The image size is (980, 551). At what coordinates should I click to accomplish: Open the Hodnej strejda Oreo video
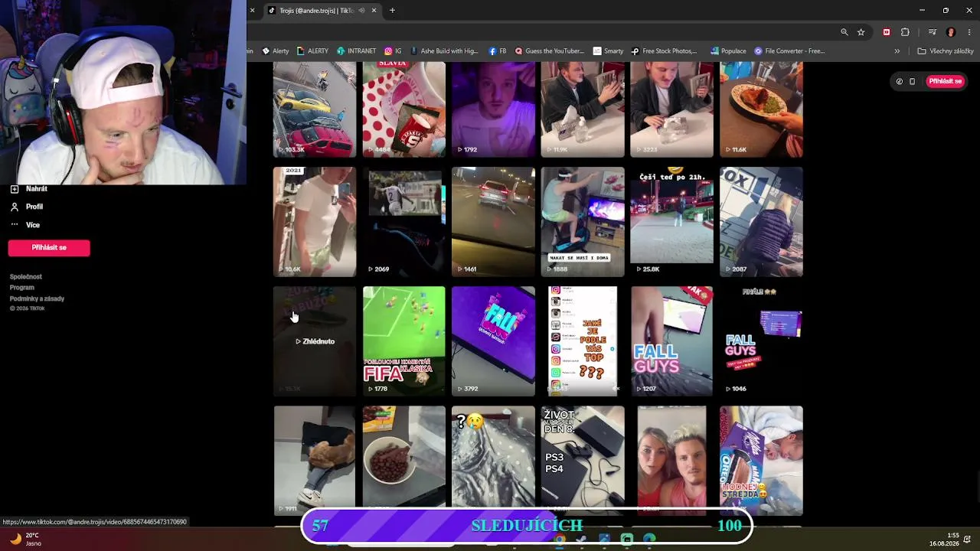761,461
